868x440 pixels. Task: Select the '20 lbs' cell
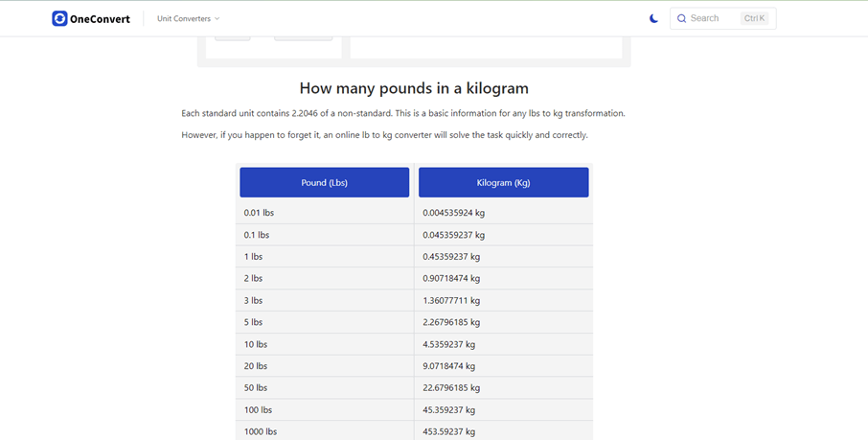coord(325,366)
